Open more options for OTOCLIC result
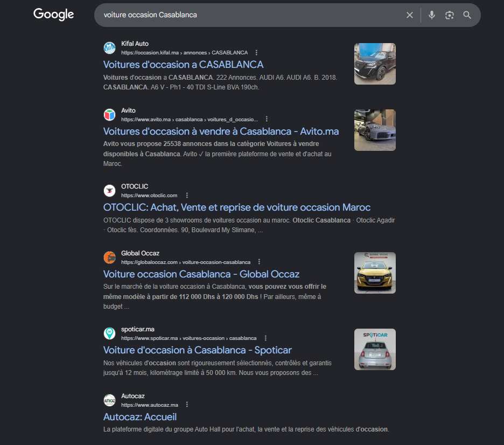This screenshot has width=504, height=445. [x=187, y=196]
